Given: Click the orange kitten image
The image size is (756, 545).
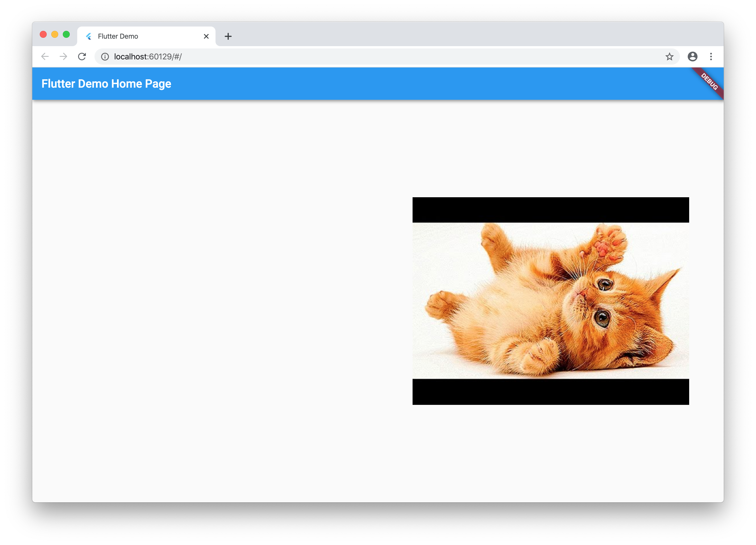Looking at the screenshot, I should pos(551,301).
